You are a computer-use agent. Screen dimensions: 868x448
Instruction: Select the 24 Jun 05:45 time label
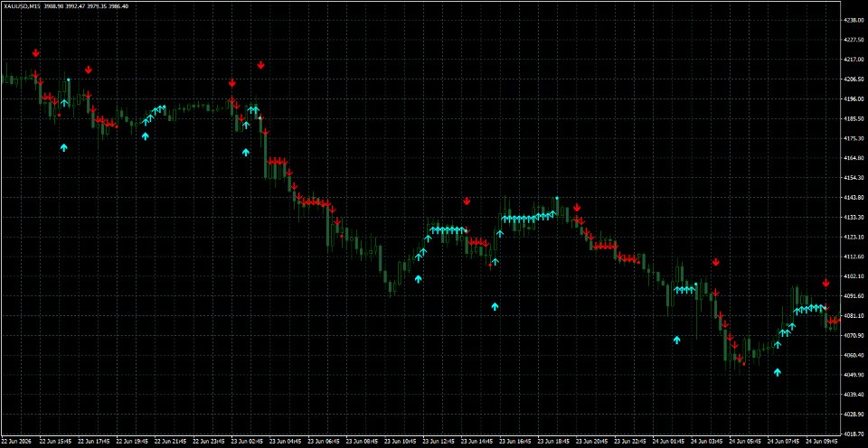(x=745, y=442)
